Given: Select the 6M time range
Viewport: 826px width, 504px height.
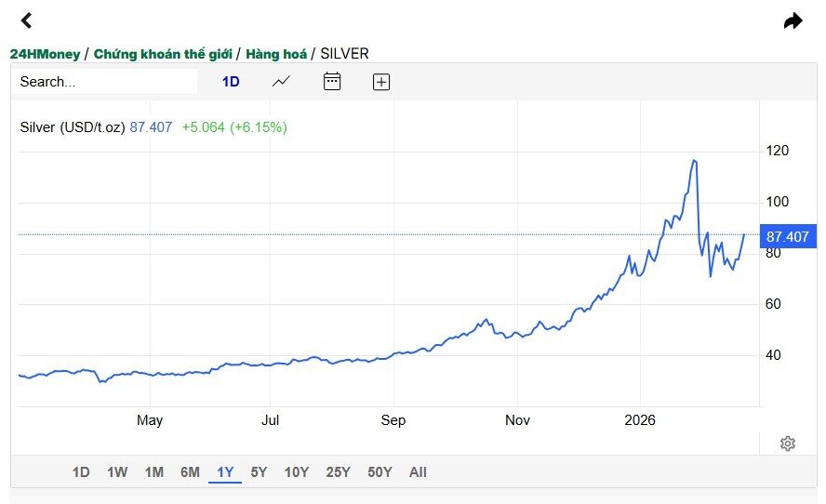Looking at the screenshot, I should 190,471.
